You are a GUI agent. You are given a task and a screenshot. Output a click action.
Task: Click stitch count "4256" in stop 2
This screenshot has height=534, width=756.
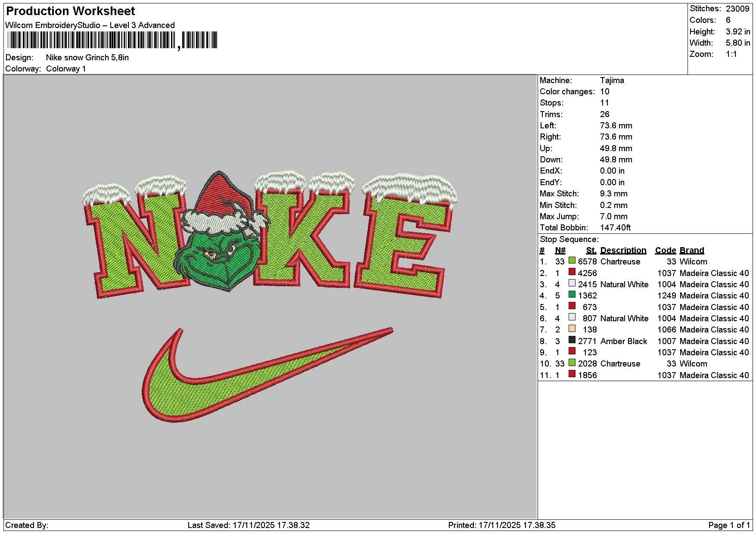point(587,273)
